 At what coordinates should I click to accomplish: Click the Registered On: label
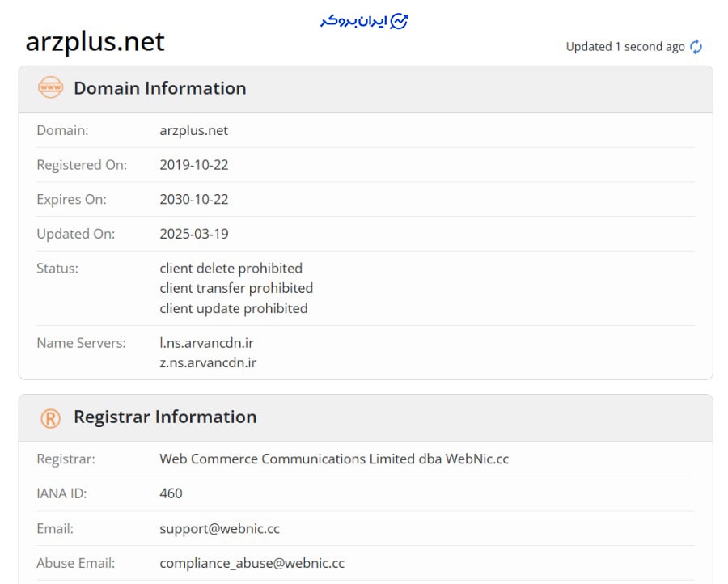82,165
